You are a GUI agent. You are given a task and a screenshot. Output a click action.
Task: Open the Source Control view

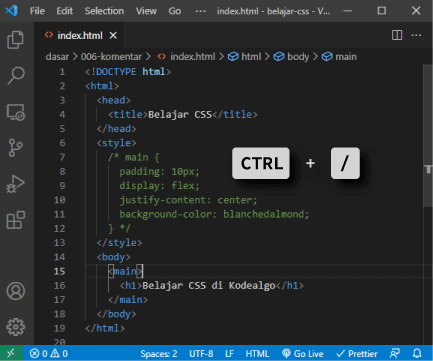pos(15,148)
